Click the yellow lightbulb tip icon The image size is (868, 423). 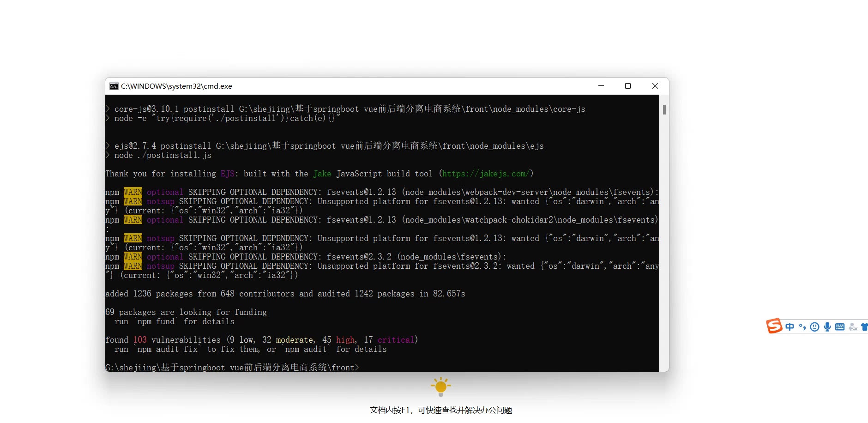[x=441, y=387]
